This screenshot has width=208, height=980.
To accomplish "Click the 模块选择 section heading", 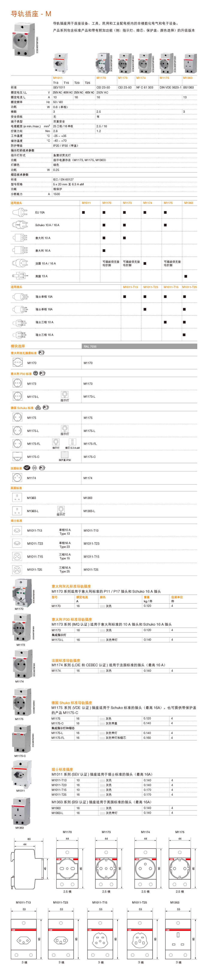I will (x=18, y=346).
